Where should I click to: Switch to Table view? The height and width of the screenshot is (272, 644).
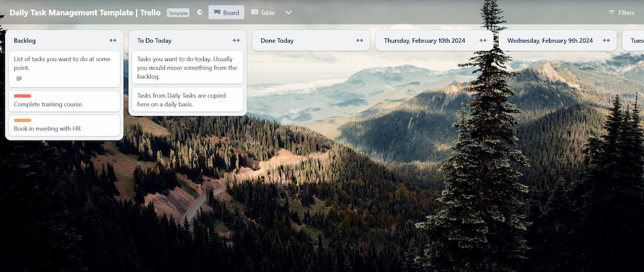pos(263,13)
